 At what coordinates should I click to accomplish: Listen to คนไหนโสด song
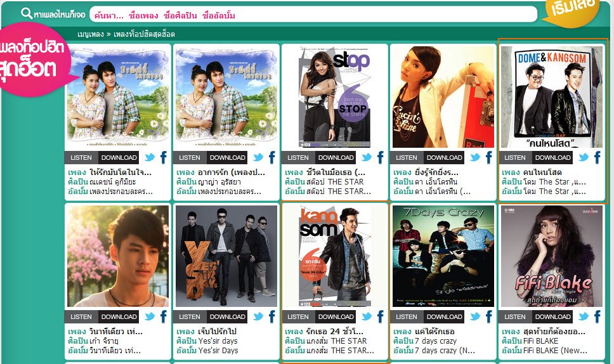click(x=515, y=158)
